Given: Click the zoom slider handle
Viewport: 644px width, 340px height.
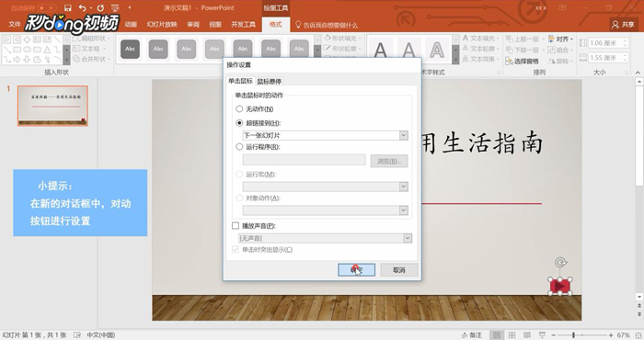Looking at the screenshot, I should click(x=573, y=335).
